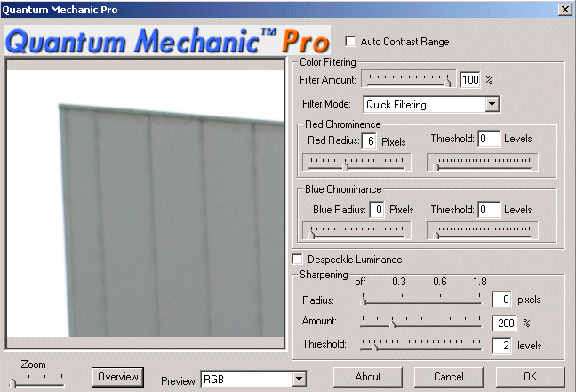Click the Quantum Mechanic Pro logo banner
The width and height of the screenshot is (576, 392).
pos(167,40)
